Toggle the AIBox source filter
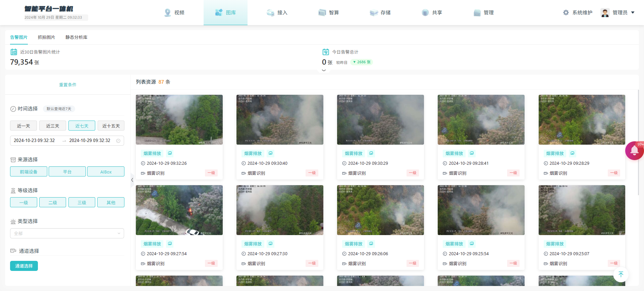This screenshot has height=291, width=644. (106, 172)
